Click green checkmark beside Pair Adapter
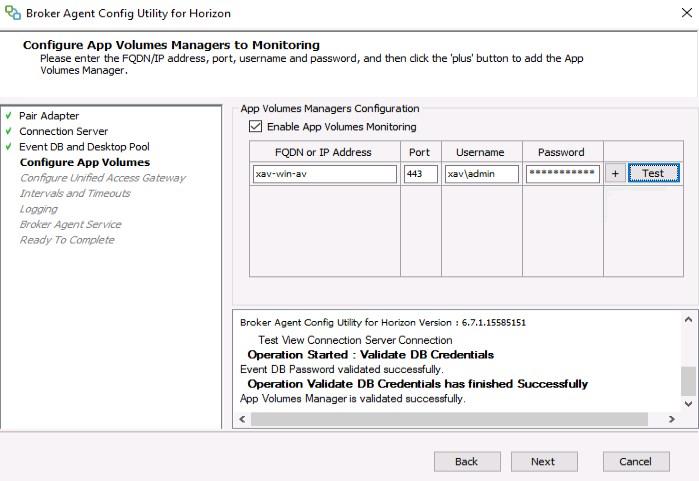This screenshot has height=481, width=699. [x=8, y=116]
